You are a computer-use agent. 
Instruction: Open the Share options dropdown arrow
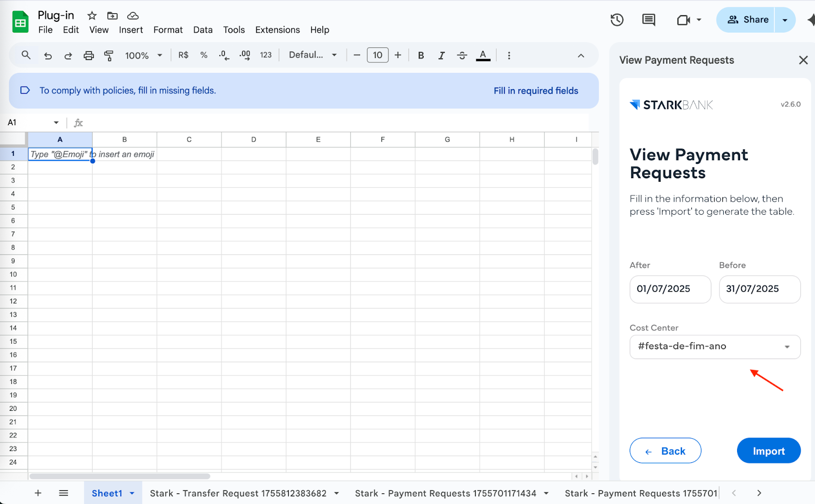tap(785, 20)
